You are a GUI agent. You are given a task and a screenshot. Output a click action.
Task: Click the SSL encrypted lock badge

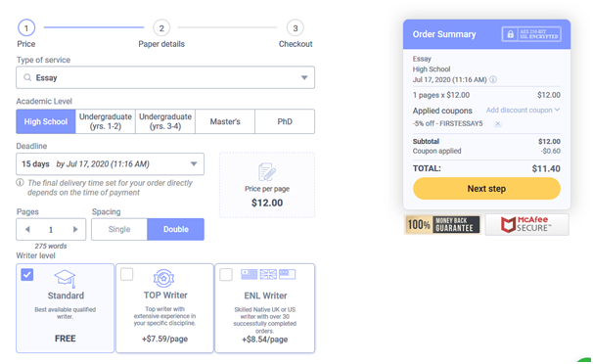(531, 34)
